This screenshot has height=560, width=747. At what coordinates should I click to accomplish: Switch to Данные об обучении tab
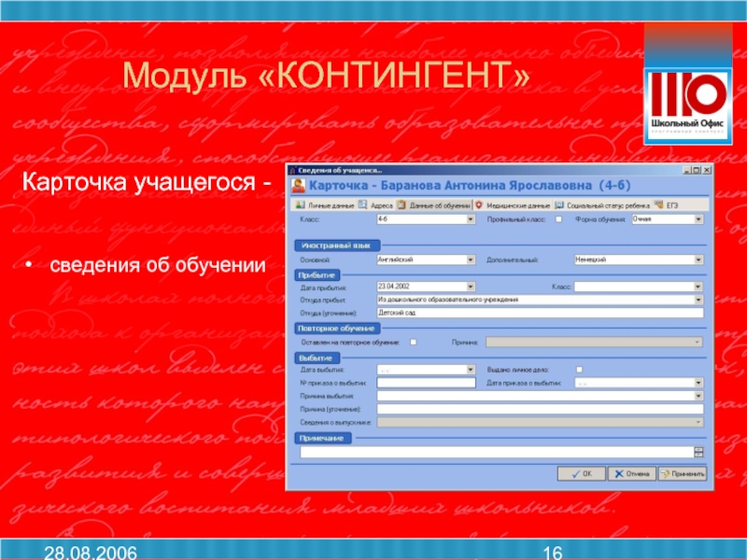point(434,205)
